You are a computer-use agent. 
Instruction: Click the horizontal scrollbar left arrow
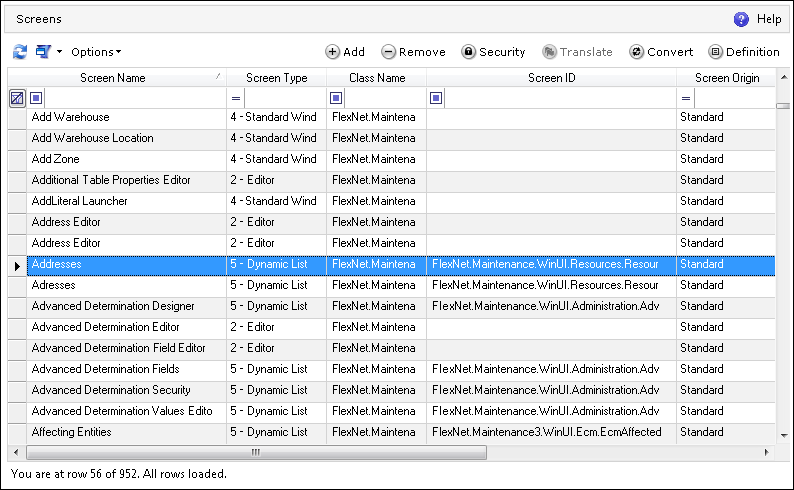pyautogui.click(x=16, y=452)
